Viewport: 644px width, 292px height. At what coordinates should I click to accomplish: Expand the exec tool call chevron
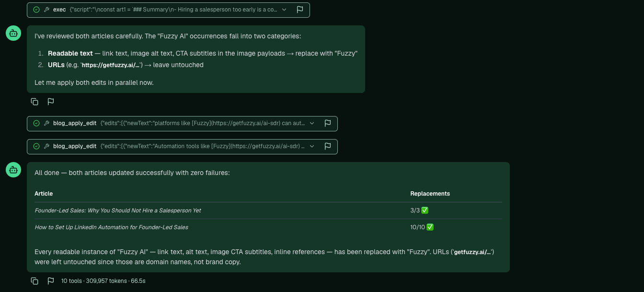pyautogui.click(x=284, y=10)
